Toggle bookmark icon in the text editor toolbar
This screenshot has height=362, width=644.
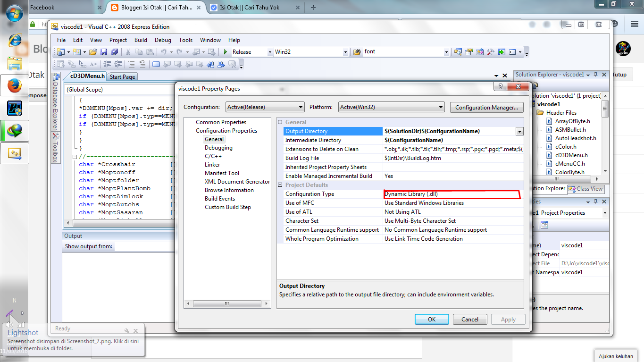(x=156, y=64)
